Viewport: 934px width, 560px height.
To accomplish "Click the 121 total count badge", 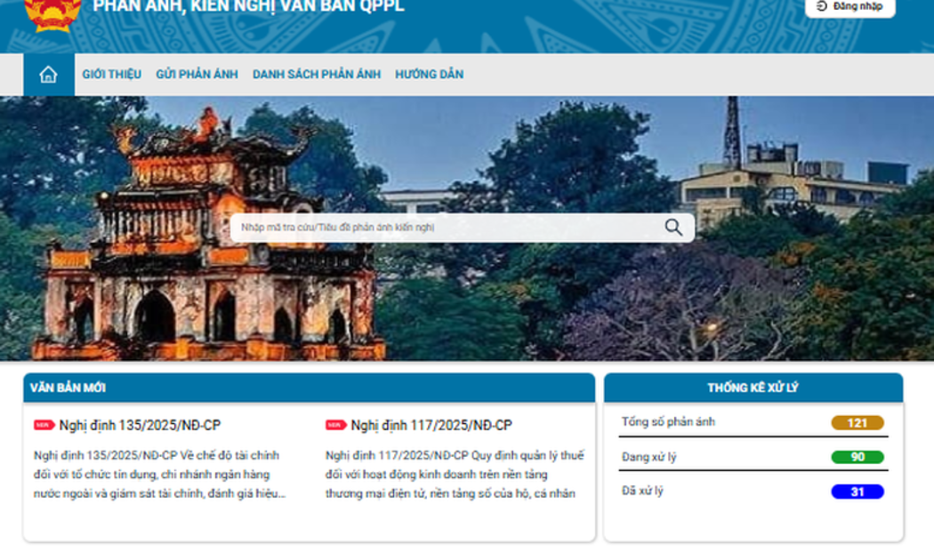I will click(858, 422).
